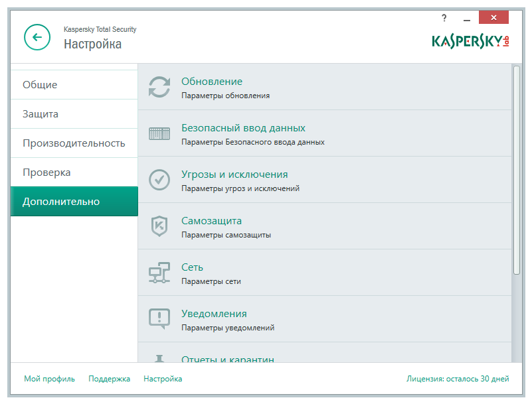This screenshot has height=408, width=532.
Task: Click Мой профиль at the bottom
Action: 49,379
